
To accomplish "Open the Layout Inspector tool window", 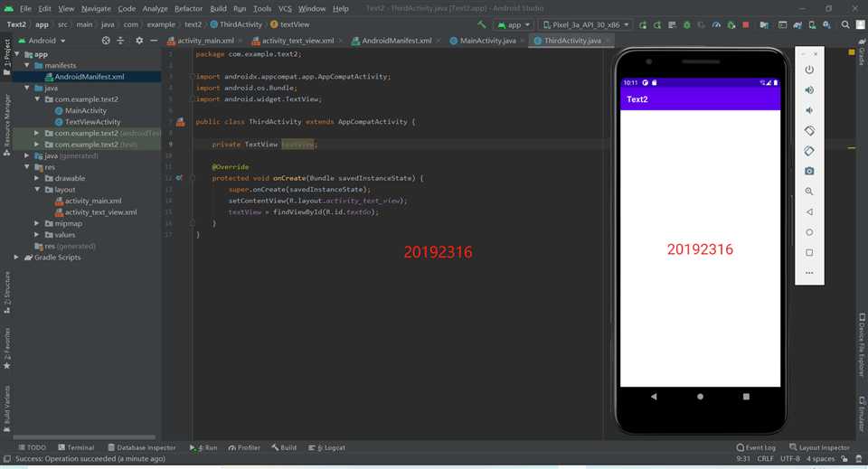I will tap(819, 447).
